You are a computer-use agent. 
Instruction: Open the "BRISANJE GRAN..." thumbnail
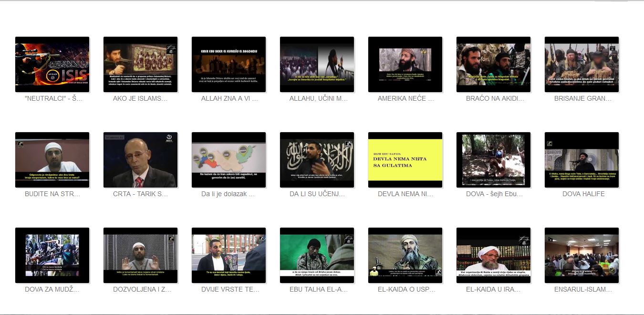click(x=582, y=64)
